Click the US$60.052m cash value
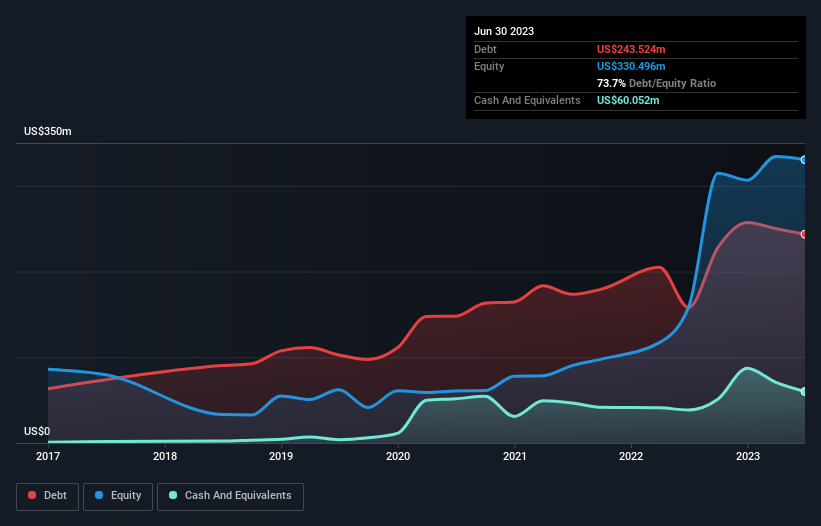Screen dimensions: 821x526 pyautogui.click(x=628, y=100)
